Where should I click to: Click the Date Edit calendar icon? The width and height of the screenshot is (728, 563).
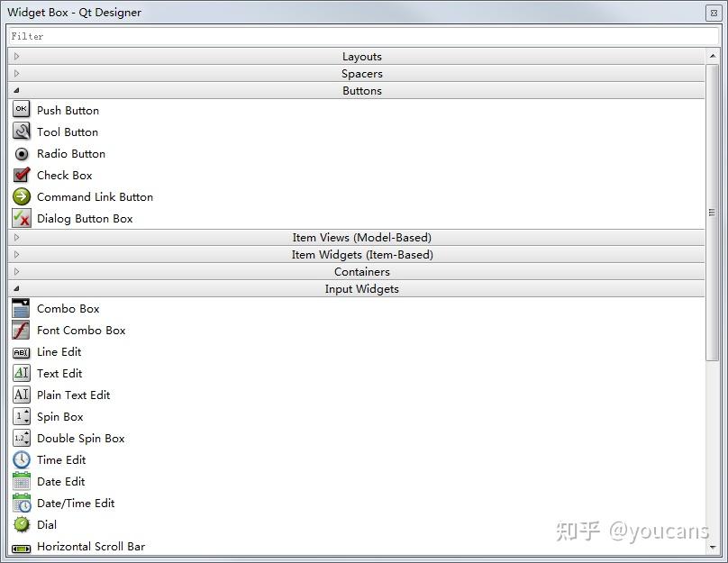click(22, 481)
